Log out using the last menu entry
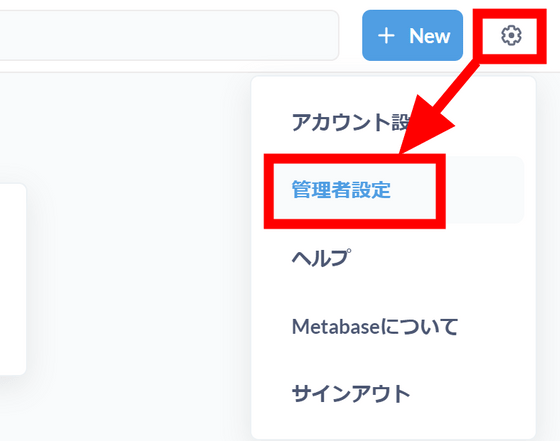The height and width of the screenshot is (441, 560). click(x=351, y=394)
